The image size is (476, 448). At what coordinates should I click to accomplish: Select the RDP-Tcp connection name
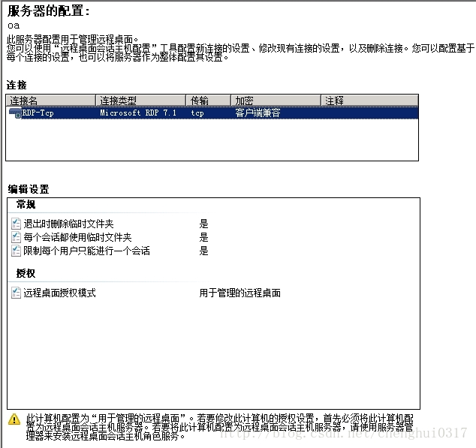point(38,113)
